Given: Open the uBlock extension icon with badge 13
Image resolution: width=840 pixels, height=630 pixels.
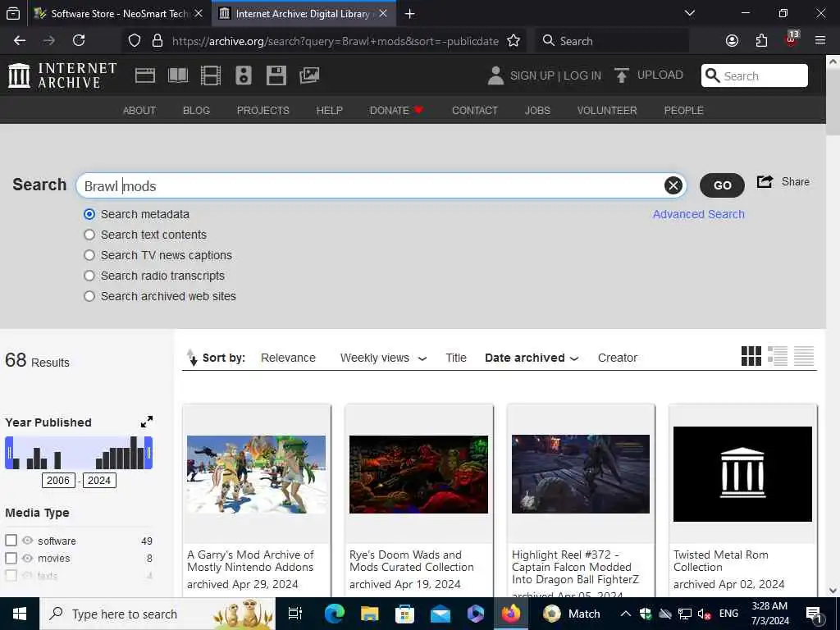Looking at the screenshot, I should click(x=792, y=39).
